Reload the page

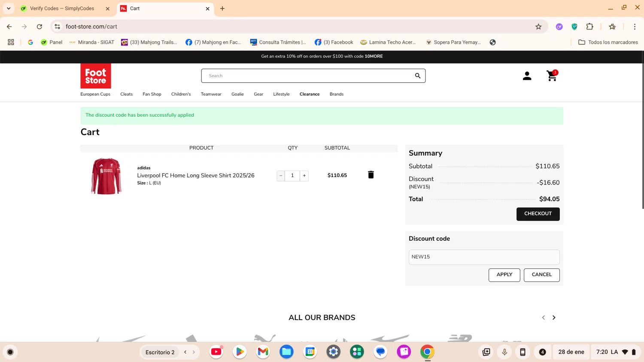pos(39,27)
